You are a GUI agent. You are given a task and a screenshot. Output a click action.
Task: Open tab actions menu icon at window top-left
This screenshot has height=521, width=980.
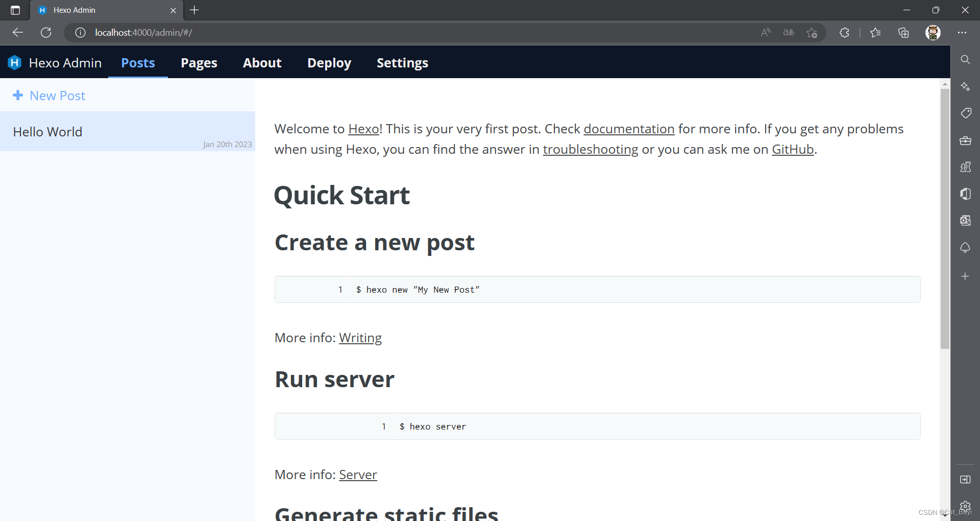[x=15, y=10]
